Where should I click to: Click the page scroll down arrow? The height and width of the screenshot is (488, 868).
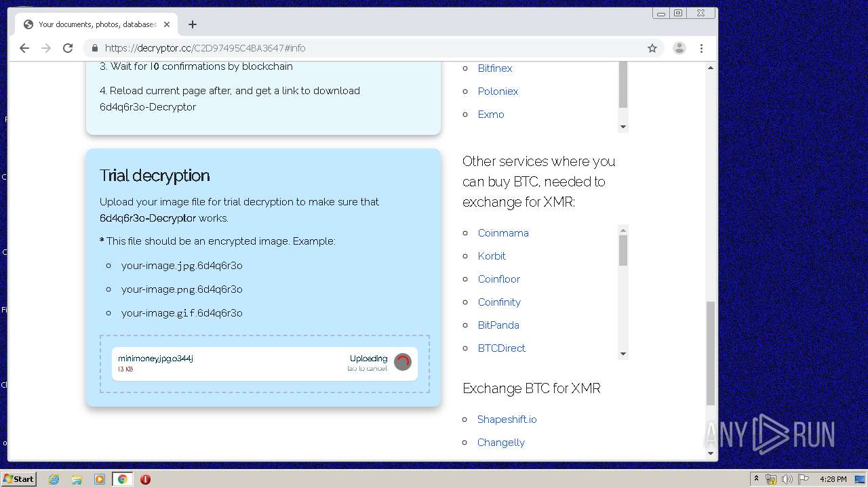pos(711,453)
